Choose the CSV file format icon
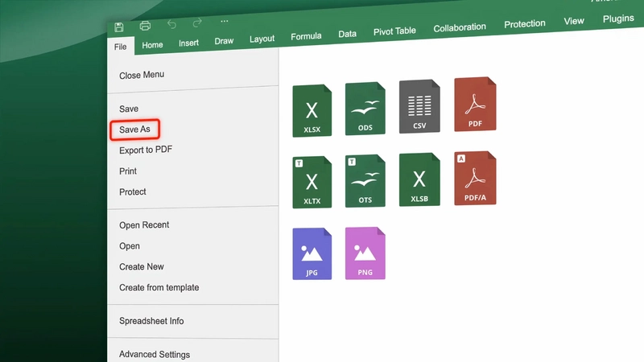Screen dimensions: 644x362 (x=419, y=106)
